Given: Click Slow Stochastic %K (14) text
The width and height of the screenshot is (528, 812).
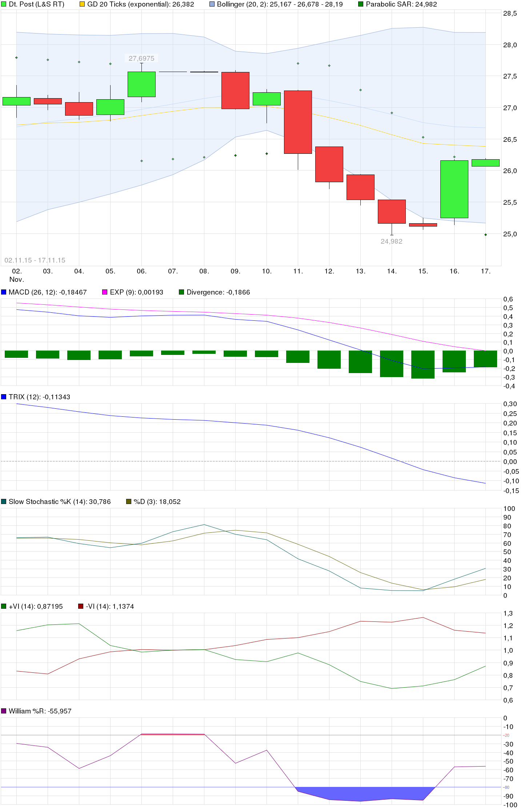Looking at the screenshot, I should [60, 501].
